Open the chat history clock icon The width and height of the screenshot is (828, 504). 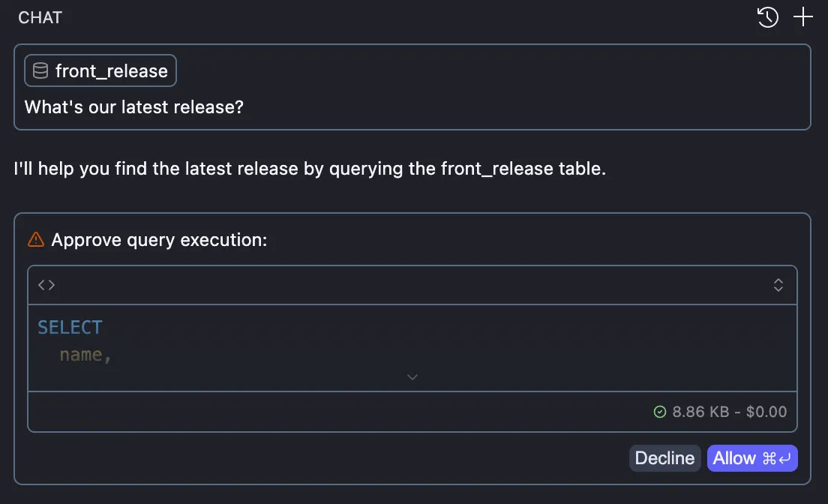[768, 17]
